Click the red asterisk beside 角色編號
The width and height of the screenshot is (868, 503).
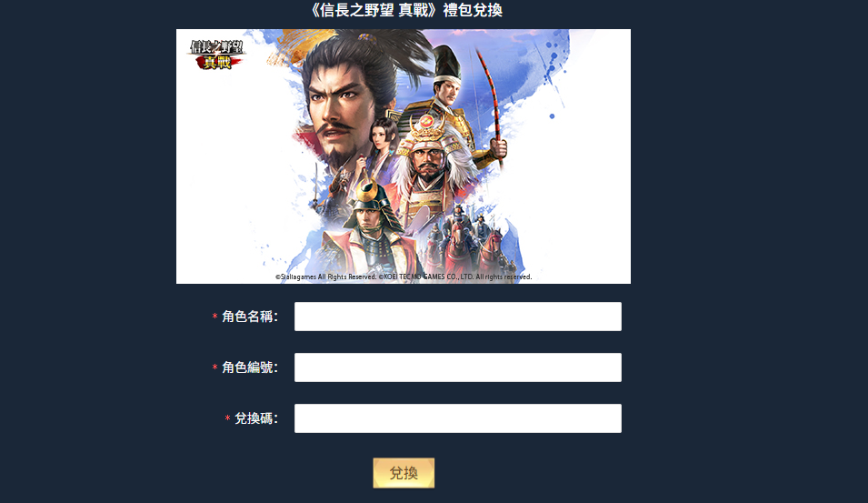coord(215,367)
